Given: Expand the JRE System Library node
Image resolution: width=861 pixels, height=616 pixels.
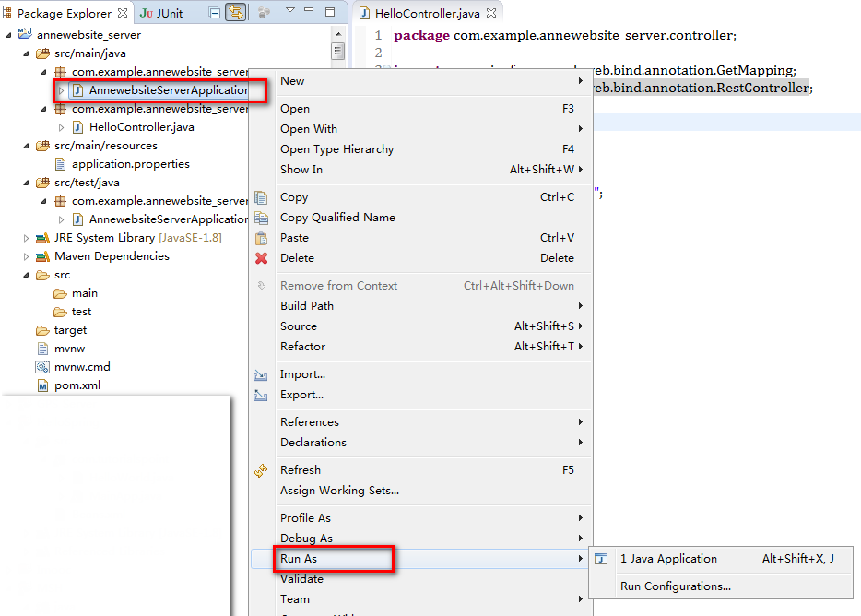Looking at the screenshot, I should [26, 238].
